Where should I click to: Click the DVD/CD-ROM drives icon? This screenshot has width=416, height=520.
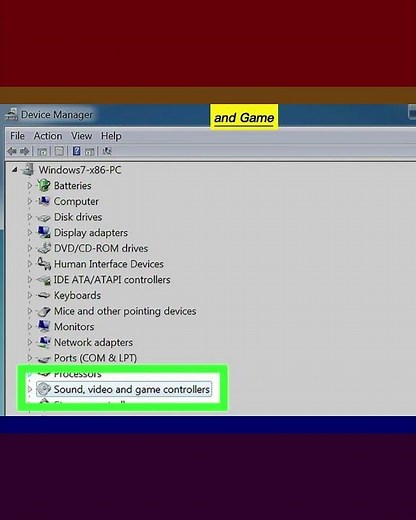pyautogui.click(x=44, y=248)
